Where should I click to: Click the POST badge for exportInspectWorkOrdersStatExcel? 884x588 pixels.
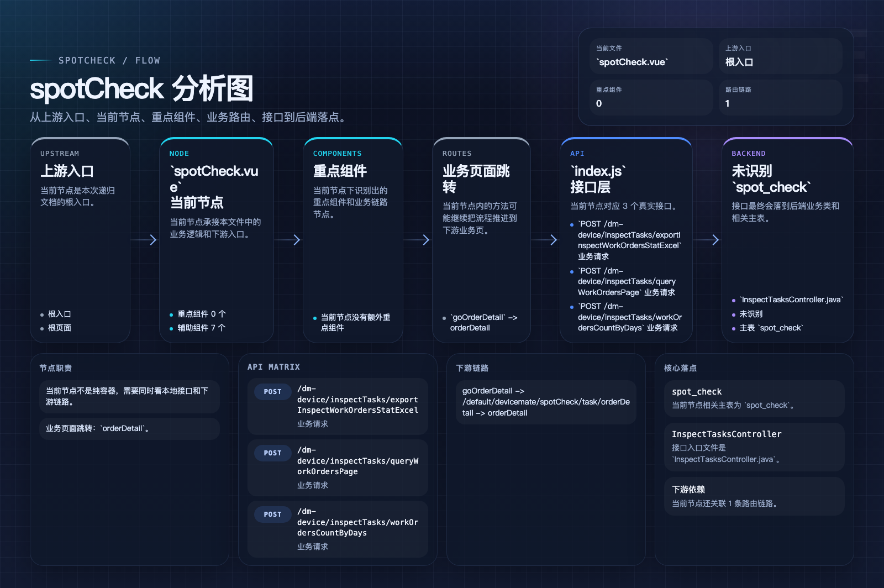[x=272, y=391]
